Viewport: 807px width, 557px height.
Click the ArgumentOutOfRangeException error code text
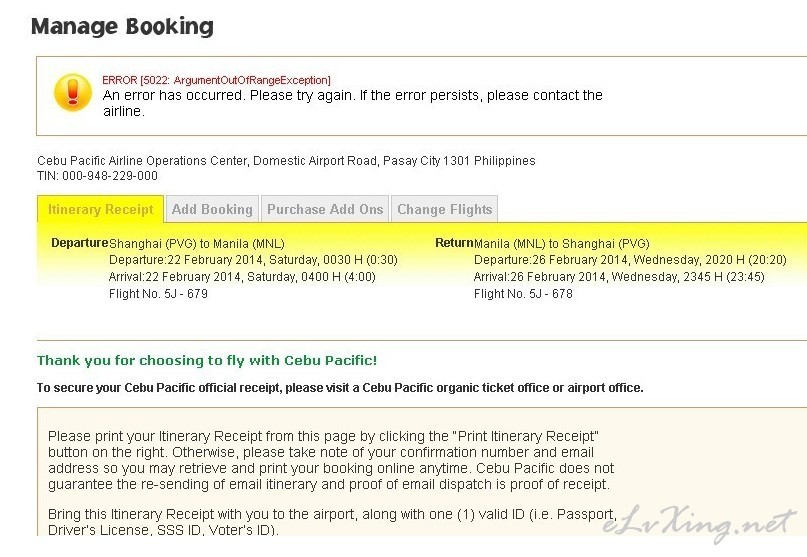[216, 80]
